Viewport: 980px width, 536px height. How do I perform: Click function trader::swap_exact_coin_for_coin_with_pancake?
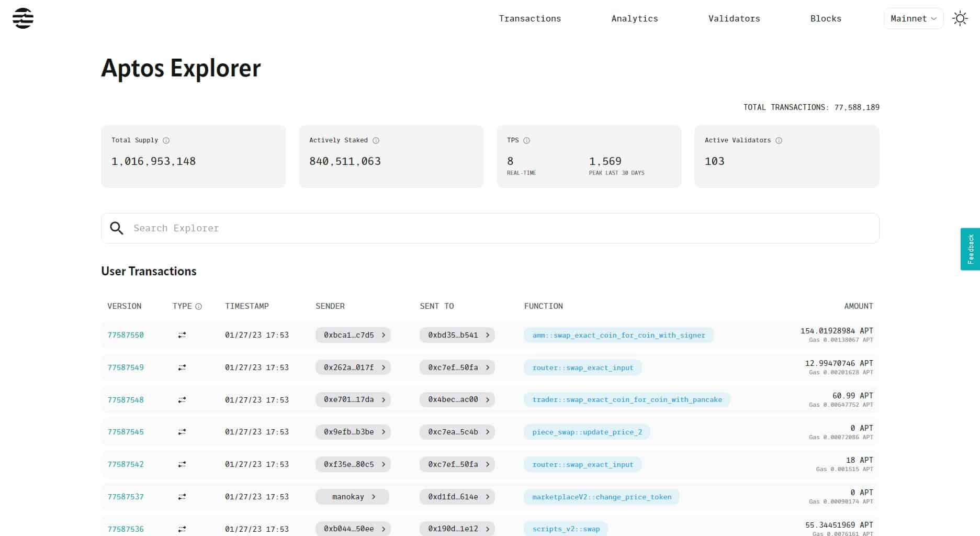click(627, 400)
